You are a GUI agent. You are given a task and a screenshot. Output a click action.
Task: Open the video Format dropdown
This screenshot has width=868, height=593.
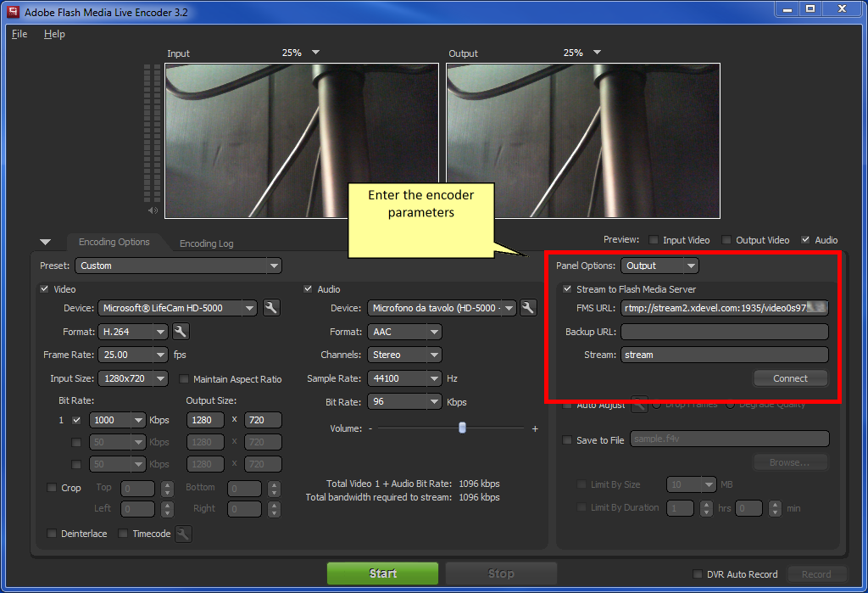pos(132,332)
